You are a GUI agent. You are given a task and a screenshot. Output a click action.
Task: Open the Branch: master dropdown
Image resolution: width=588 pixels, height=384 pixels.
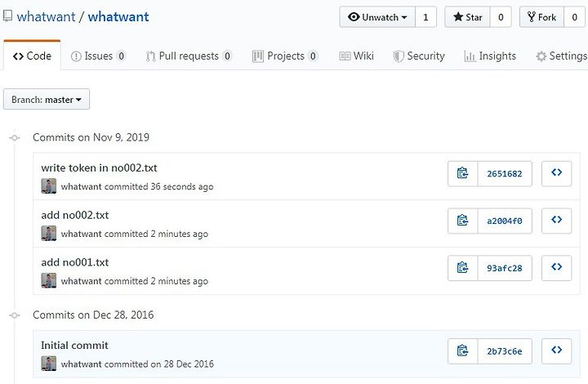(47, 100)
